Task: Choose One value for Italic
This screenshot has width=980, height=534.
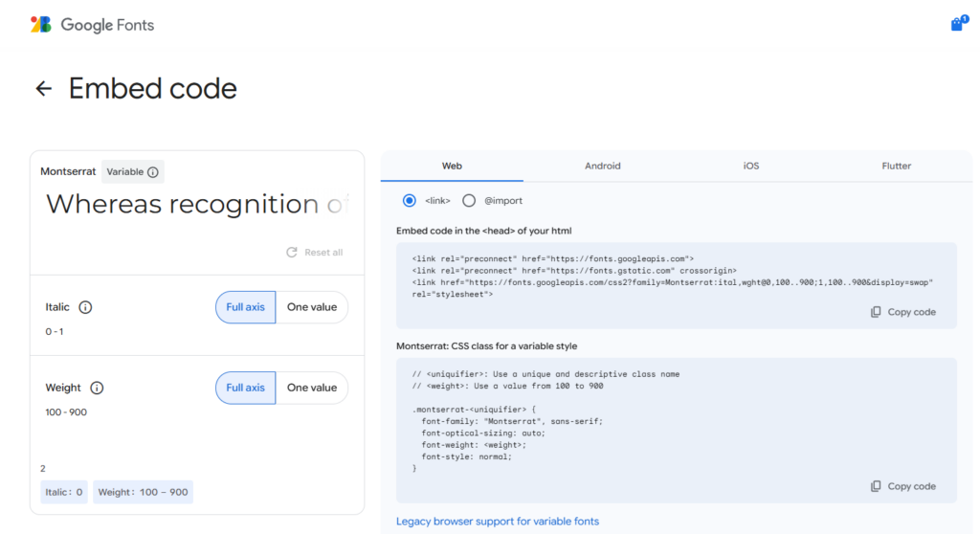Action: pos(312,307)
